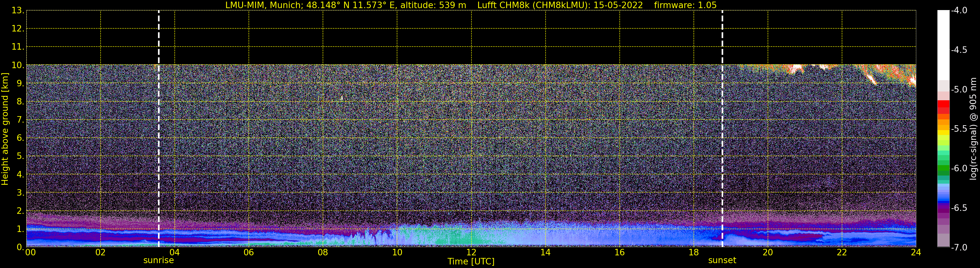Image resolution: width=980 pixels, height=268 pixels.
Task: Click the 'Height above ground [km]' axis title
Action: (5, 129)
